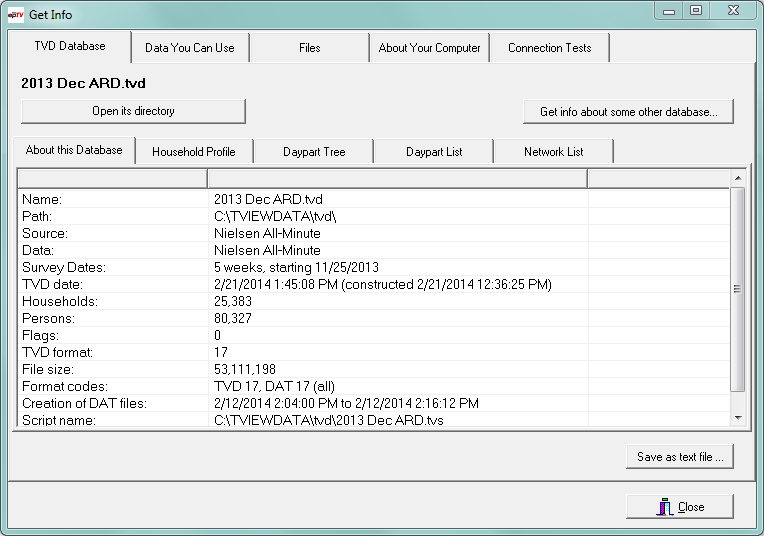Click the Open its directory button
The height and width of the screenshot is (536, 764).
(133, 111)
